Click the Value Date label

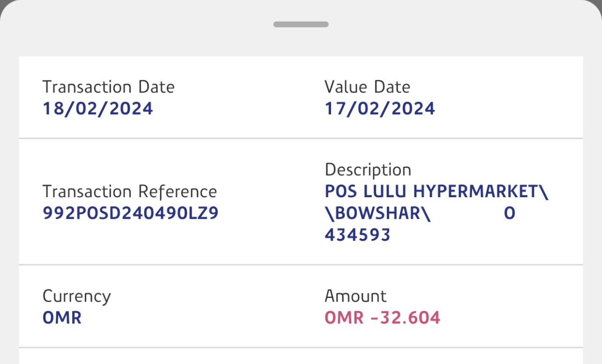[x=367, y=87]
